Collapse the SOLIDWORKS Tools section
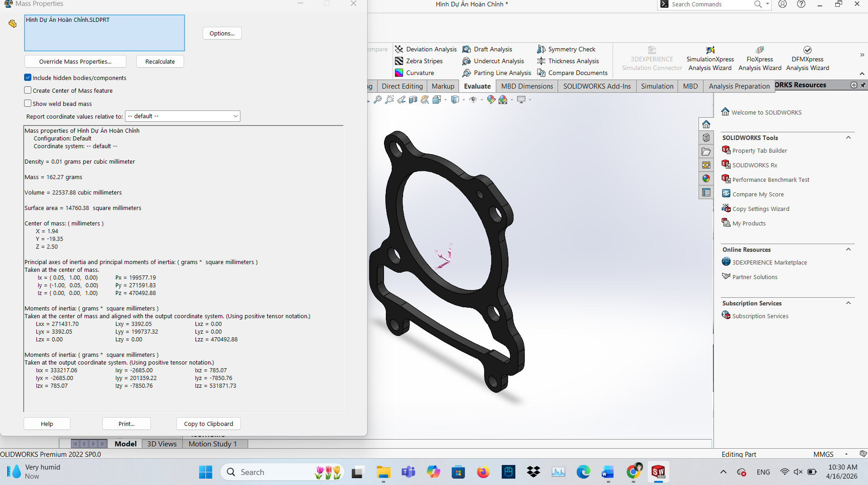Screen dimensions: 868x485 848,137
